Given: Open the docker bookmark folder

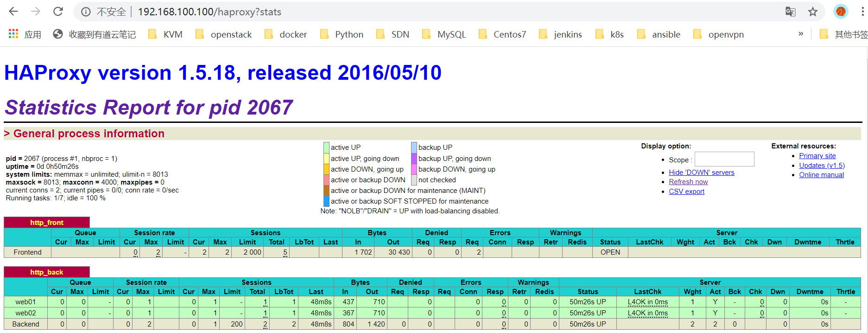Looking at the screenshot, I should tap(285, 34).
